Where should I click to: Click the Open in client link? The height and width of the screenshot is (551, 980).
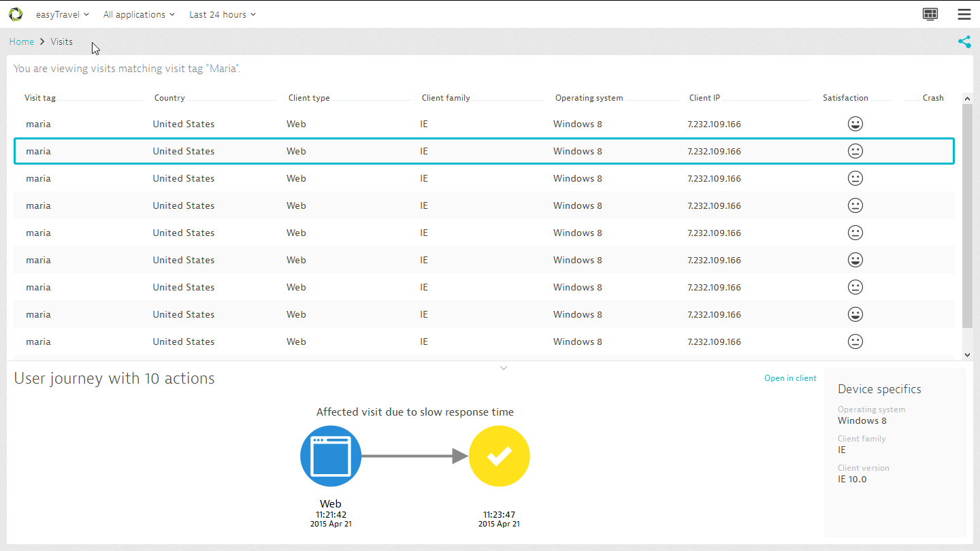(790, 378)
